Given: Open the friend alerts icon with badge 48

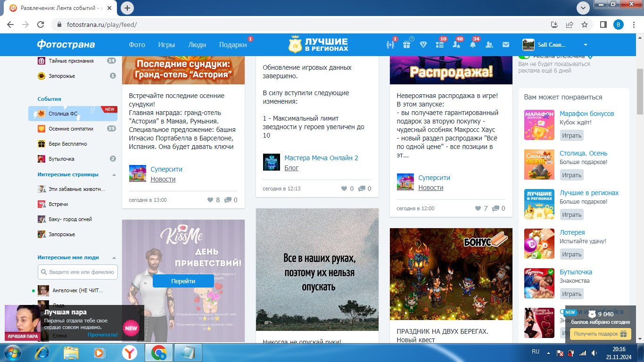Looking at the screenshot, I should (x=456, y=45).
